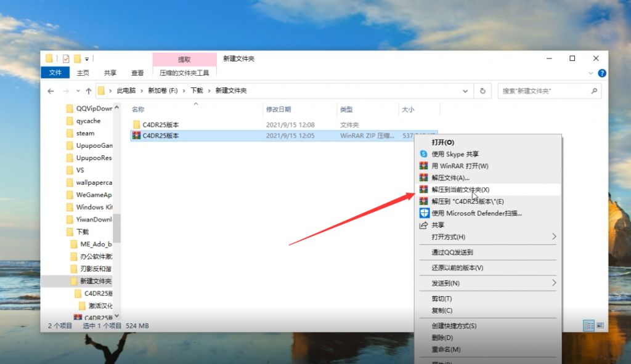
Task: Go up one folder level arrow
Action: [89, 91]
